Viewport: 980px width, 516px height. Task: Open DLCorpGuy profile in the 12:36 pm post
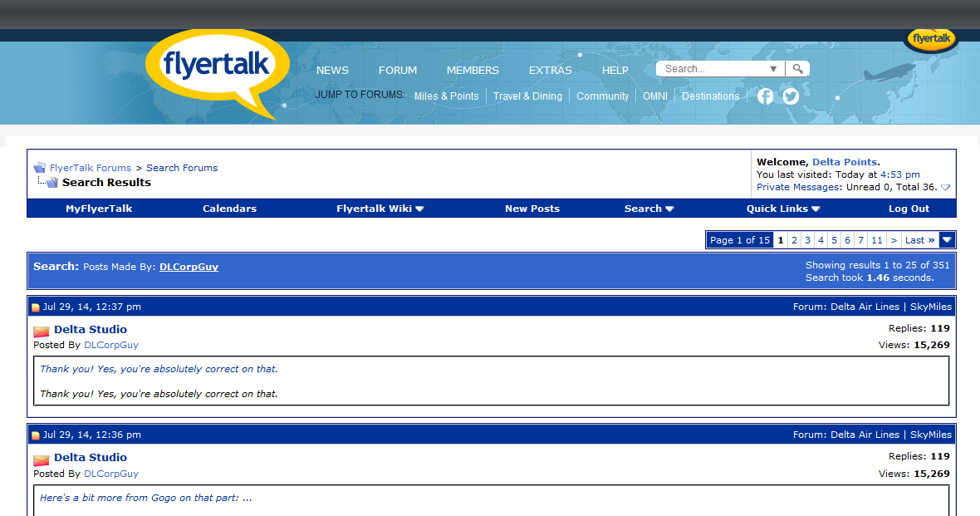pos(111,474)
